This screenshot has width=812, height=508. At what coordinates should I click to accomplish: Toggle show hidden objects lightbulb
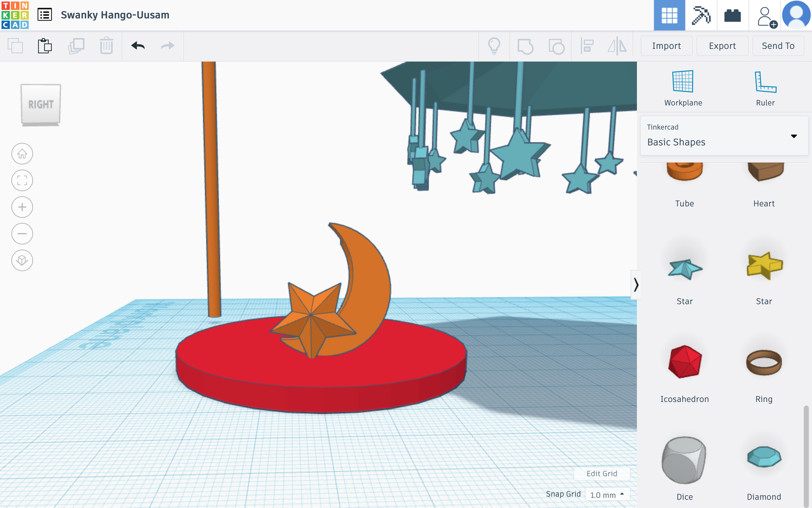(495, 46)
